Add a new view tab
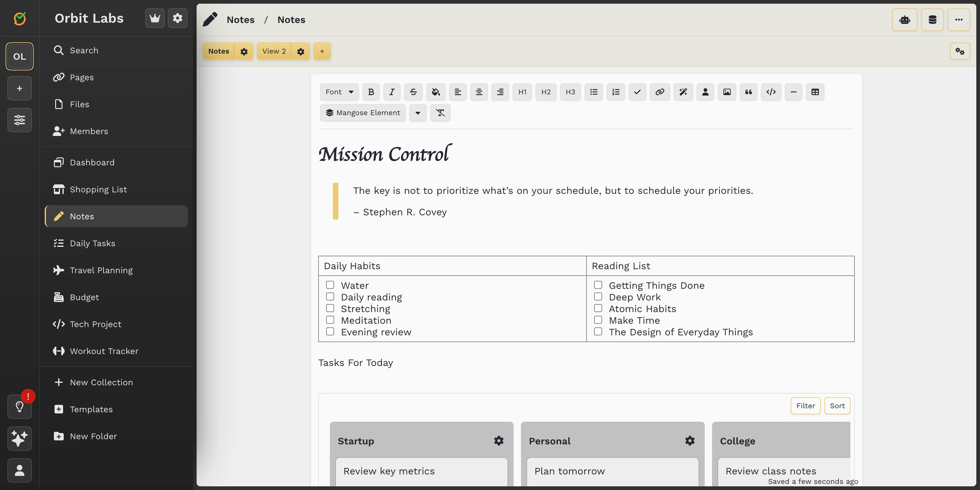The image size is (980, 490). [x=322, y=51]
